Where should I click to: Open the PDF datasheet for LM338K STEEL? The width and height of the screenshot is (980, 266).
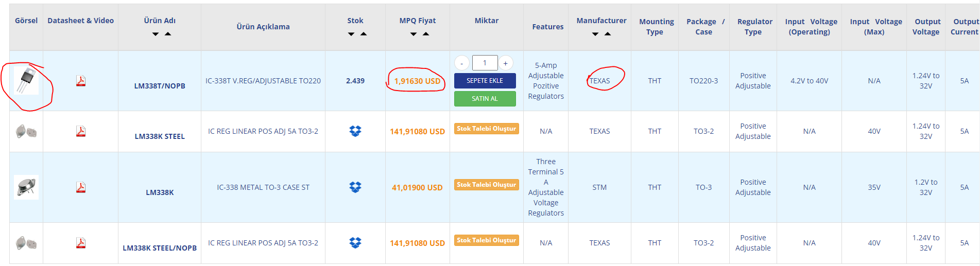[81, 131]
